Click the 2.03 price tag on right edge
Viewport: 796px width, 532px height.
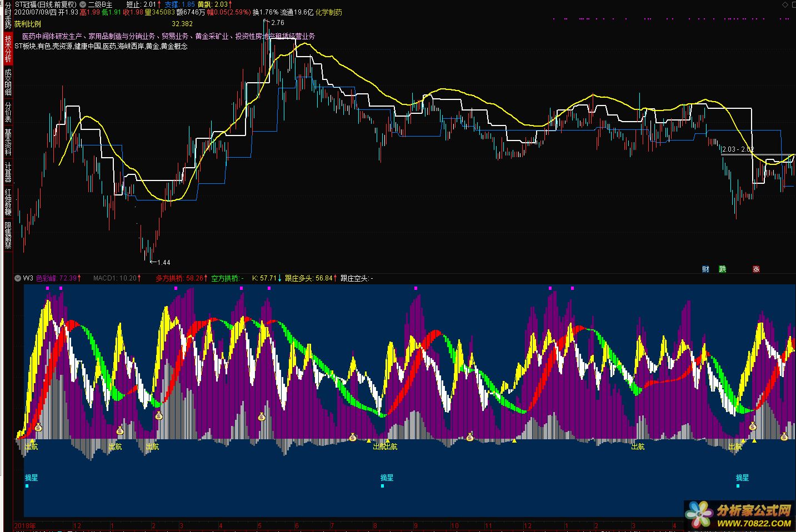point(737,149)
